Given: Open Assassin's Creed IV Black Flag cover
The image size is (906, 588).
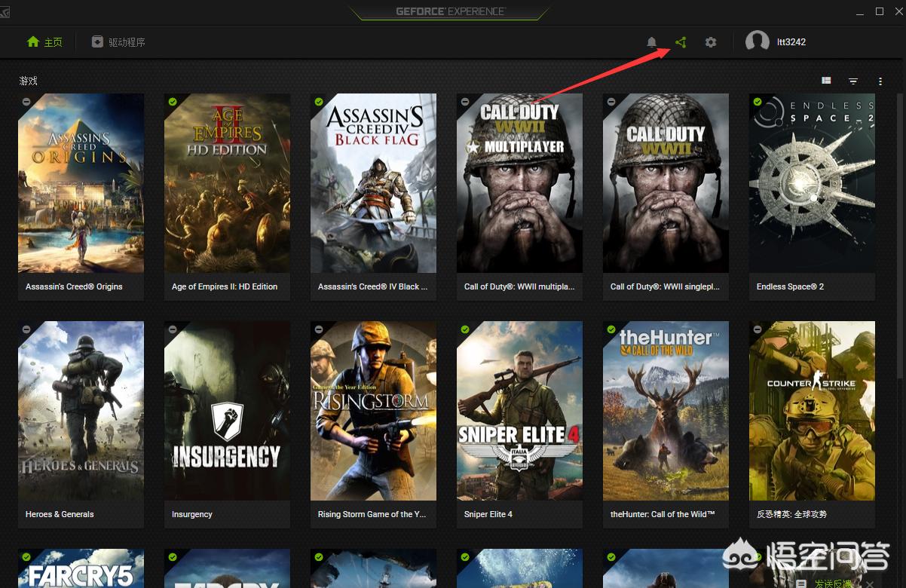Looking at the screenshot, I should coord(373,183).
